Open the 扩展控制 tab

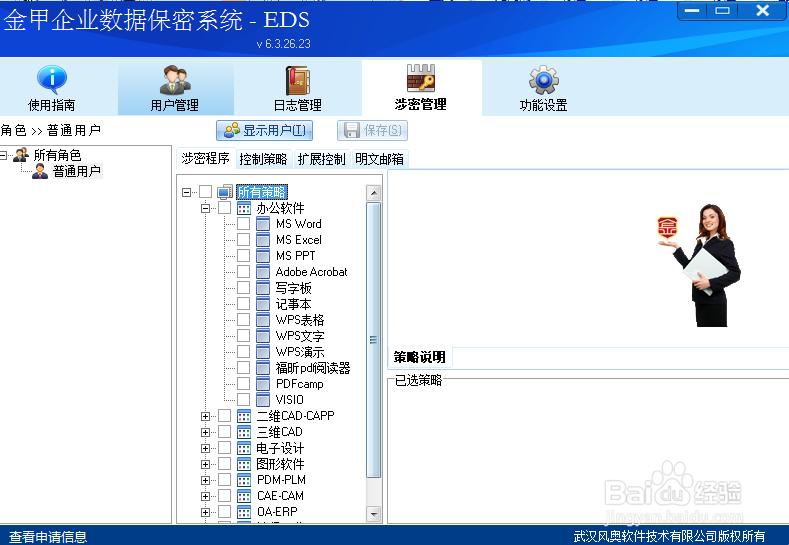[x=321, y=159]
